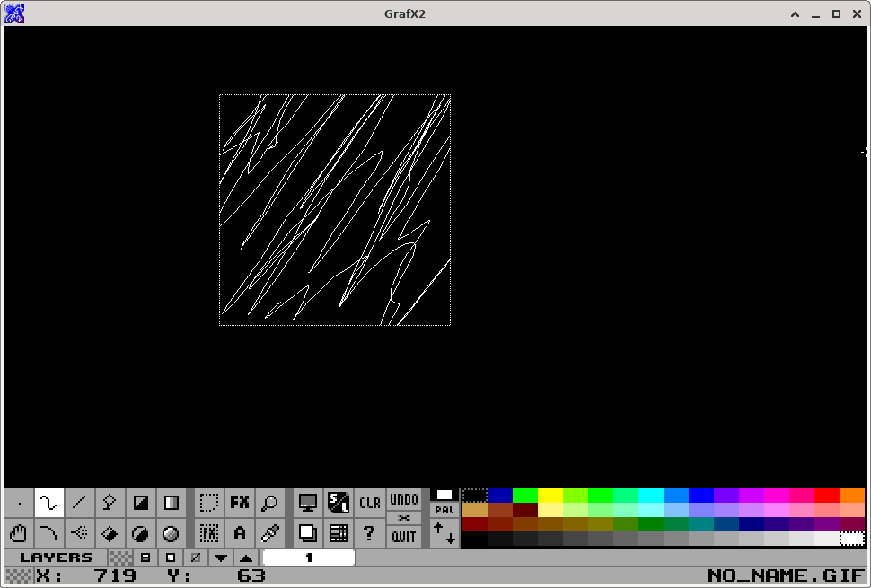This screenshot has width=871, height=588.
Task: Toggle the drawing Effects dotted FX button
Action: 209,533
